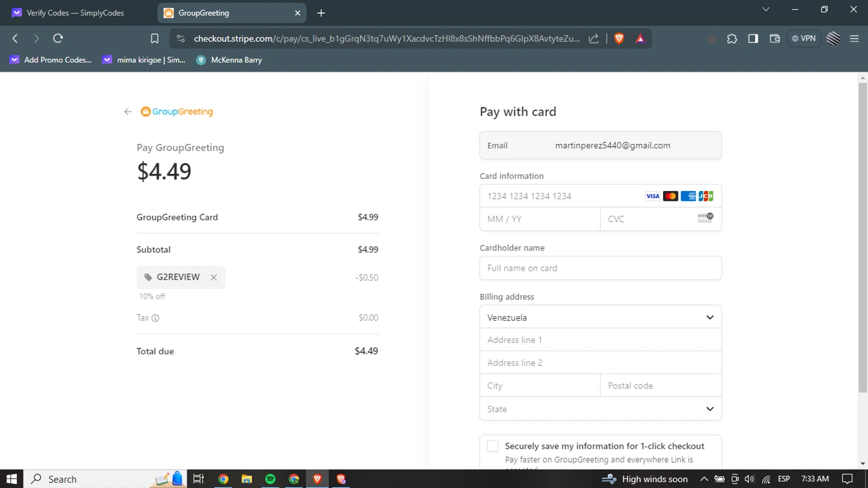
Task: Open the notification center icon
Action: coord(848,479)
